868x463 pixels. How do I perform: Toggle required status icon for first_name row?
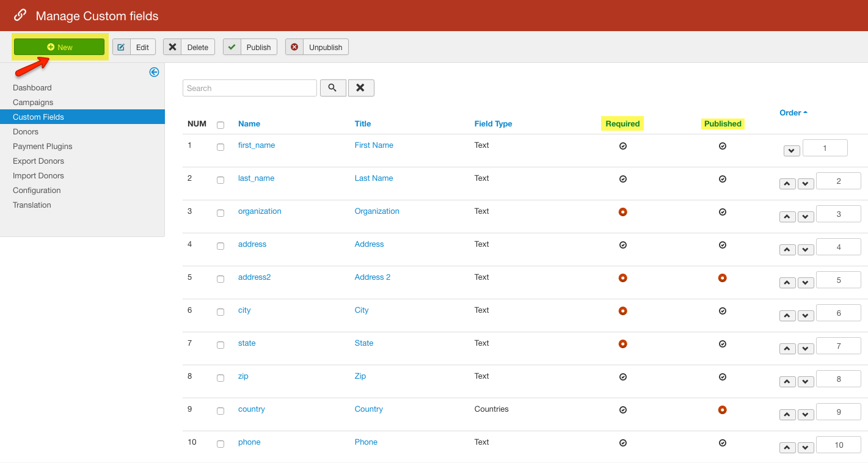(x=622, y=146)
